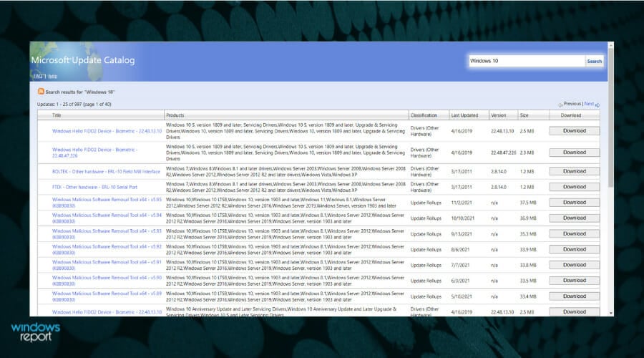The width and height of the screenshot is (644, 358).
Task: Click the 33.9 MB size cell
Action: point(528,249)
